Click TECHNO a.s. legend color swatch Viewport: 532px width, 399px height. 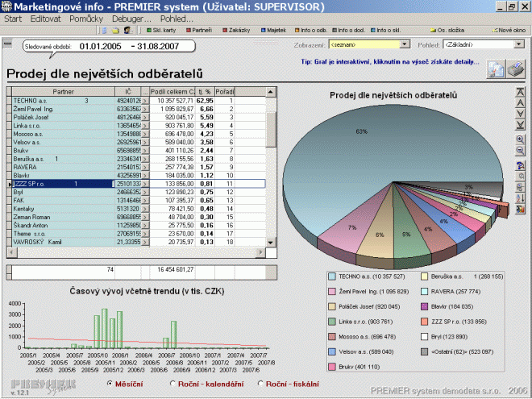332,276
